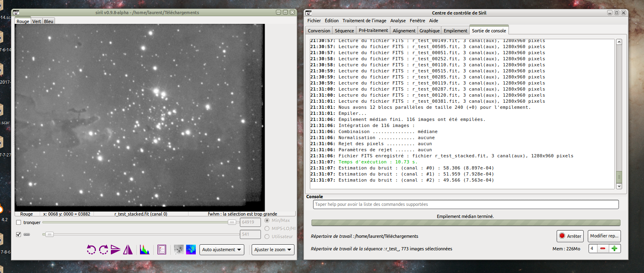Open the Fichier menu
Screen dimensions: 644x273
[314, 21]
